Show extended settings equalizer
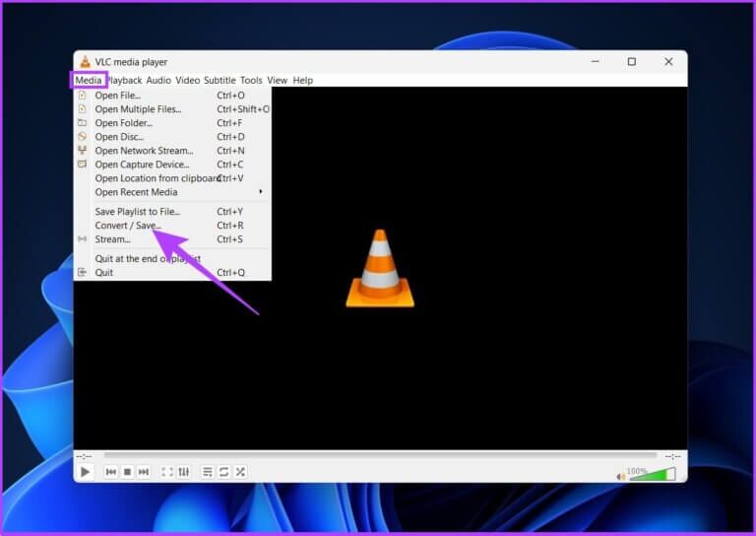 pos(184,472)
